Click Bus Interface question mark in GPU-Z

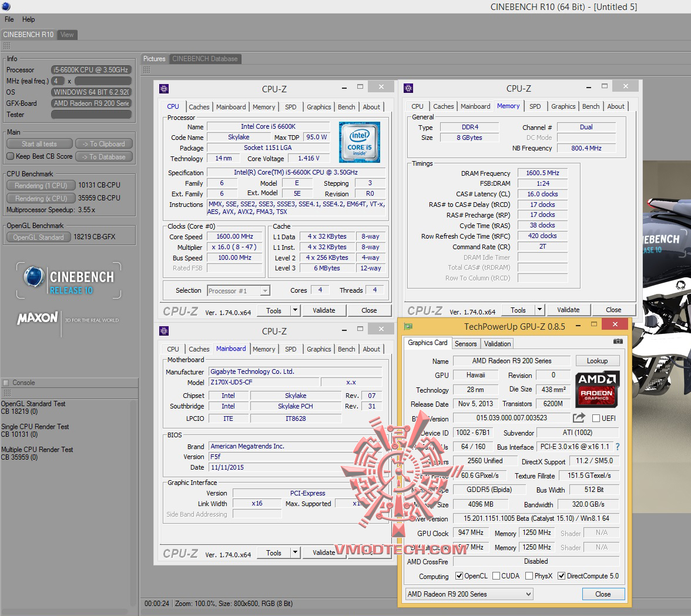point(618,447)
